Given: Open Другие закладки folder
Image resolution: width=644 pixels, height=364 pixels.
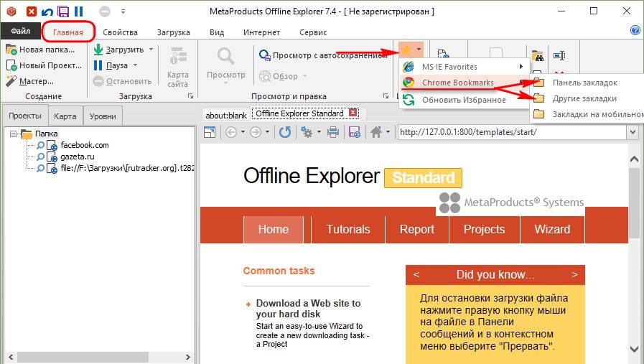Looking at the screenshot, I should (587, 98).
